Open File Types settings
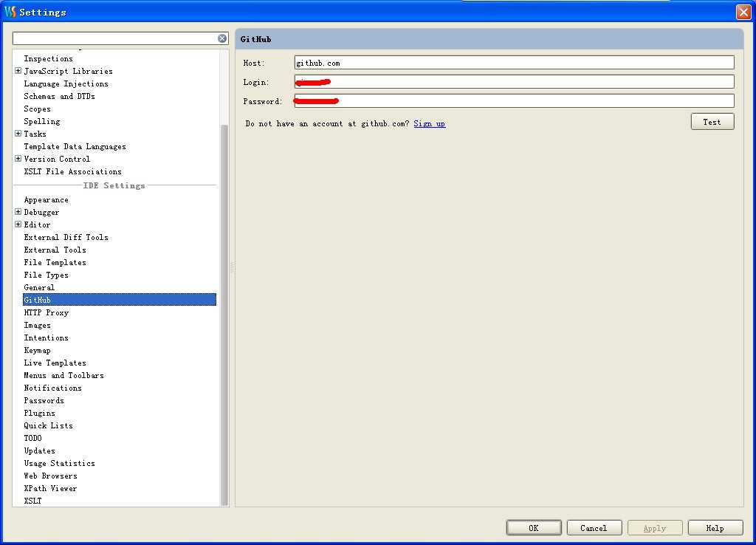 click(47, 275)
